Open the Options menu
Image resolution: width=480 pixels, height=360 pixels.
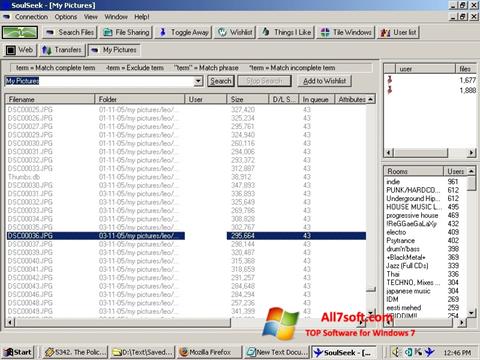coord(66,17)
